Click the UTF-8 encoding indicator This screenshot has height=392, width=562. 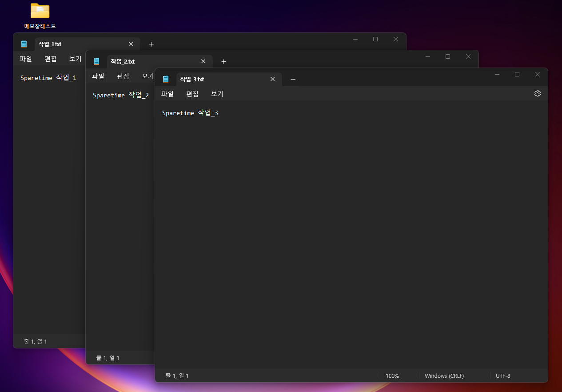[x=503, y=376]
